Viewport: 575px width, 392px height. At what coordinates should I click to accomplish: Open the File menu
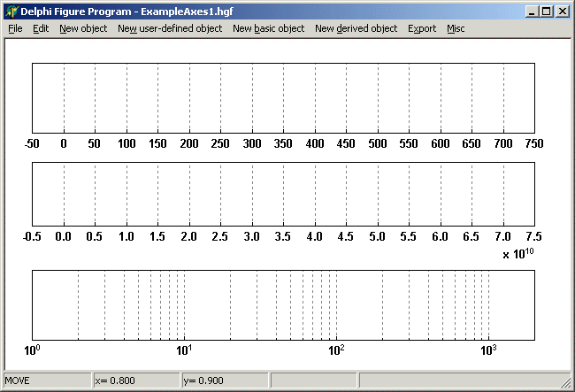[x=15, y=28]
